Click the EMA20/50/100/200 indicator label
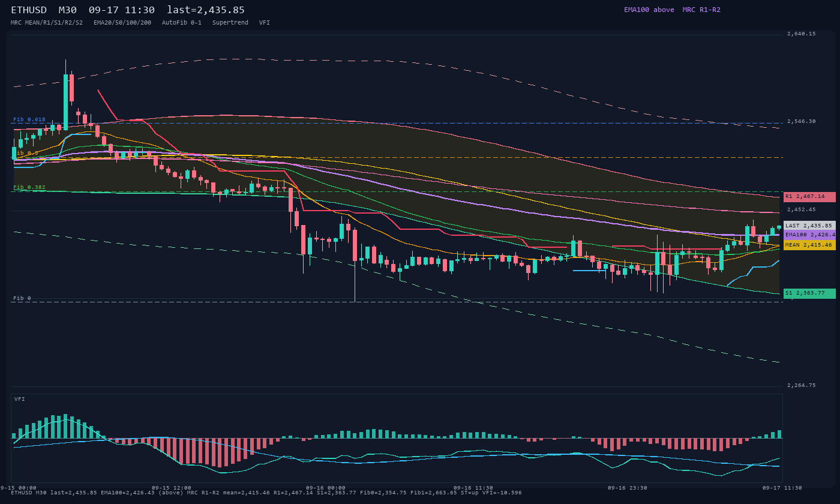840x504 pixels. (122, 23)
